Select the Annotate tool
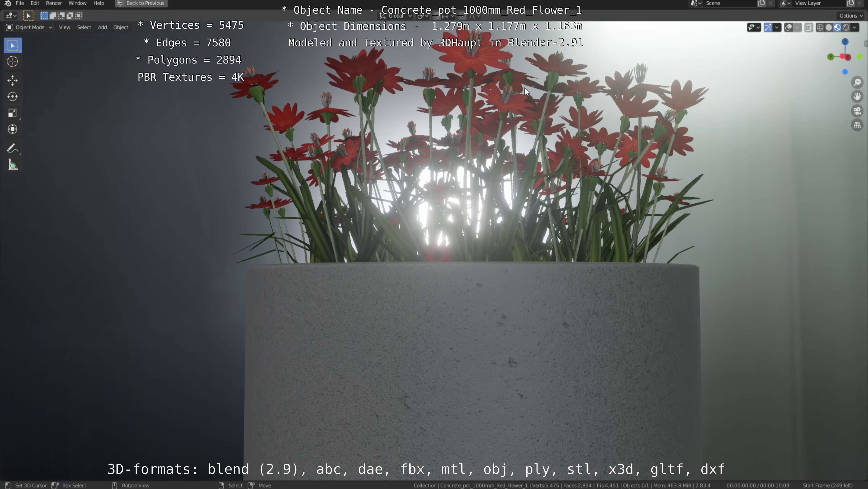Image resolution: width=868 pixels, height=489 pixels. click(13, 148)
